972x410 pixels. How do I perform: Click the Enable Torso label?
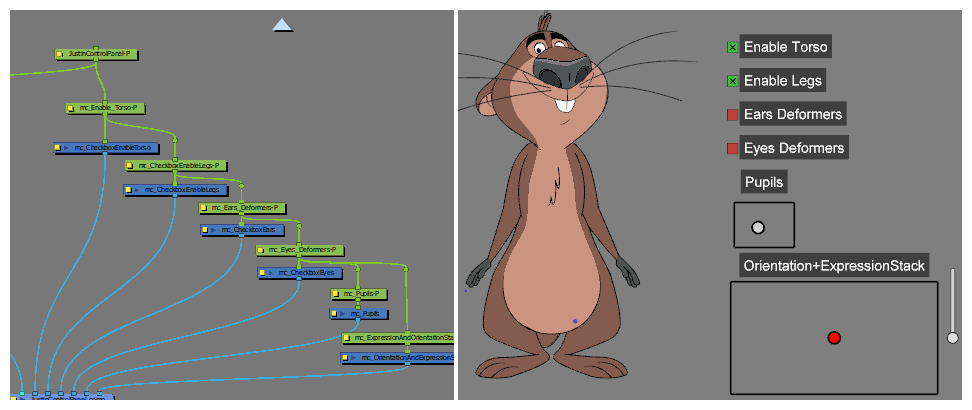pos(785,47)
